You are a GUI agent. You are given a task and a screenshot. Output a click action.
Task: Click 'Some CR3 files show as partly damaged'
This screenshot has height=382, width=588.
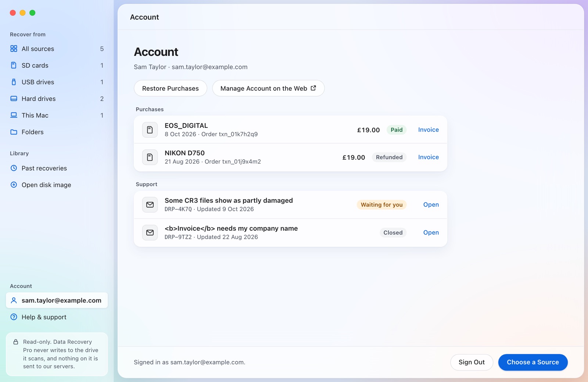pyautogui.click(x=229, y=201)
